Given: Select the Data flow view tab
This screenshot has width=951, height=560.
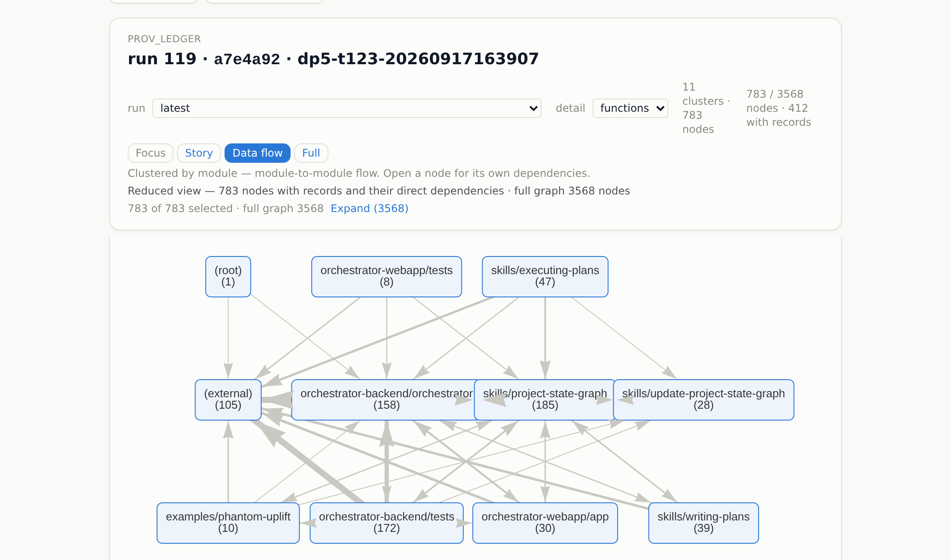Looking at the screenshot, I should (258, 153).
